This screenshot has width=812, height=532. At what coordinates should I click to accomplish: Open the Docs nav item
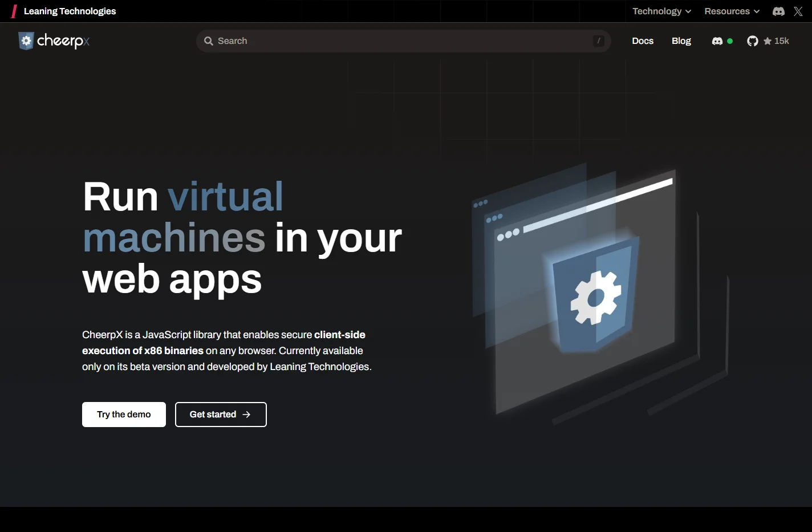(x=643, y=41)
